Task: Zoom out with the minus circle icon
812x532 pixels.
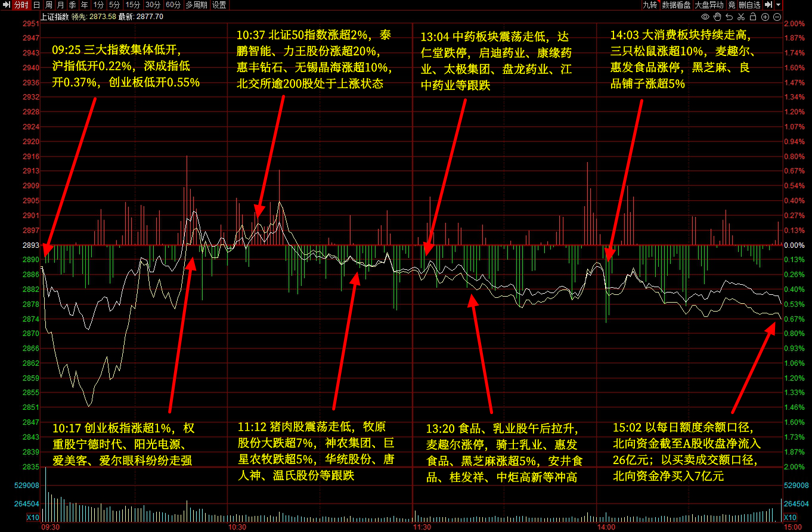Action: point(777,17)
